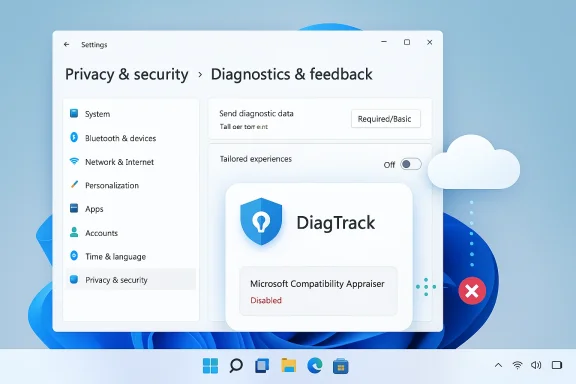Click the back arrow in Settings

tap(66, 44)
